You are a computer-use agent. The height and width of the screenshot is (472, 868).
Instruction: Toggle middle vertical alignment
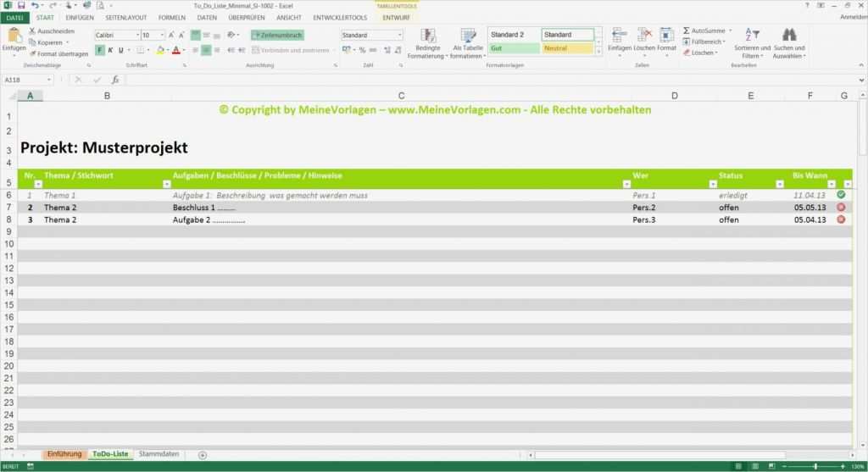[206, 35]
